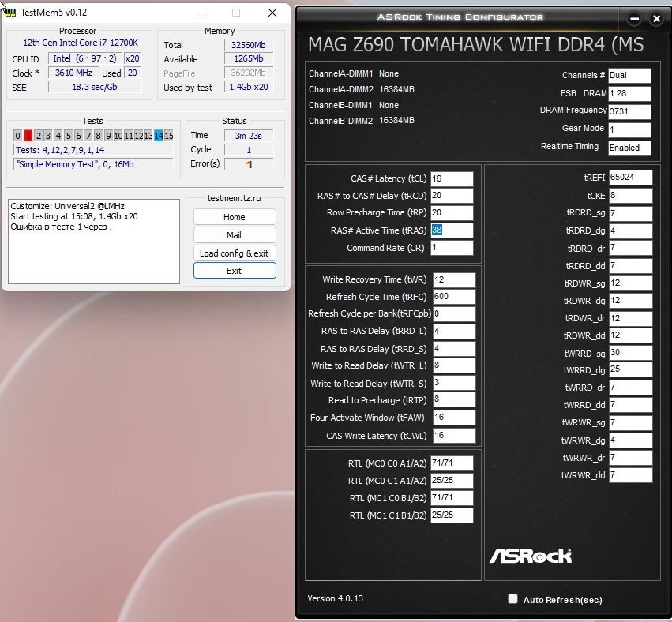The image size is (672, 622).
Task: Click the RTL (MC1 C0 B1/B2) field
Action: tap(452, 498)
